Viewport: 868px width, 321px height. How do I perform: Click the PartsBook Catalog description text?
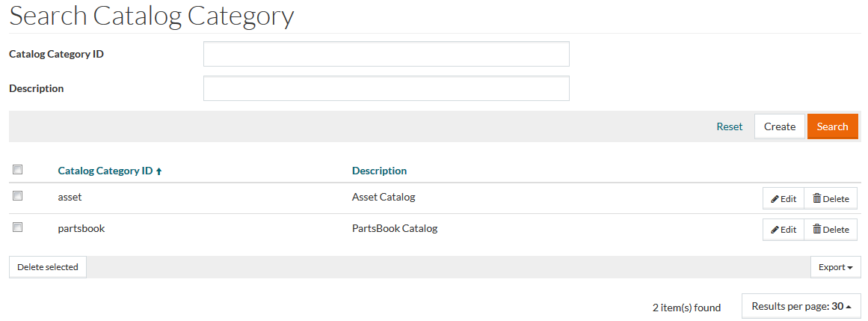[x=394, y=229]
